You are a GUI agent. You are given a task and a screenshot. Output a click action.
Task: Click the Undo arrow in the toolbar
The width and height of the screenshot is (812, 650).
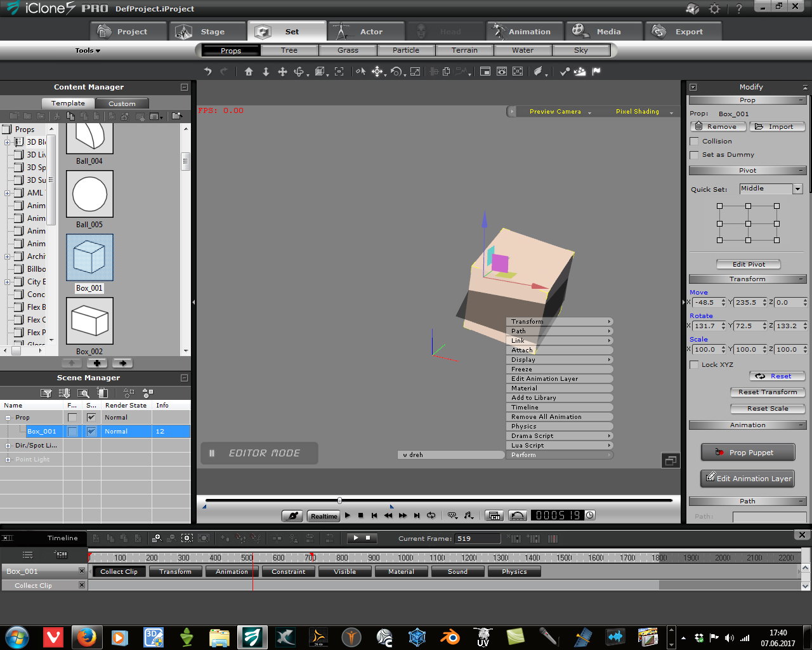(x=207, y=72)
